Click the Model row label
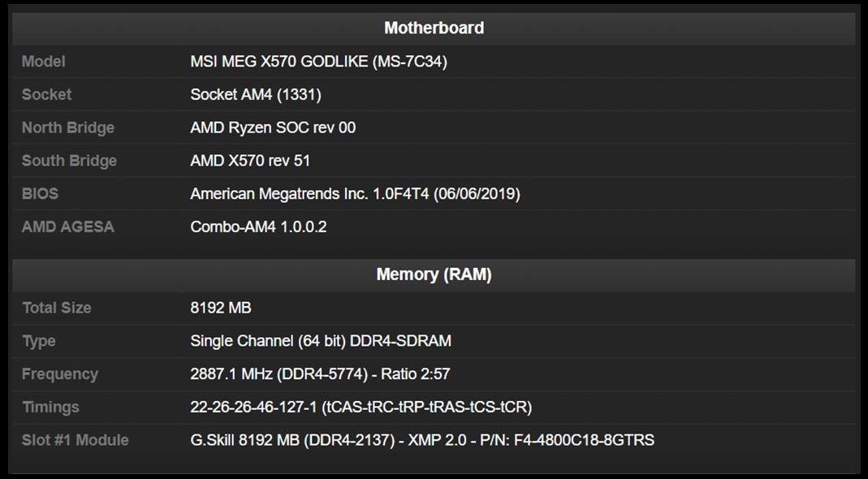The width and height of the screenshot is (868, 479). click(44, 62)
